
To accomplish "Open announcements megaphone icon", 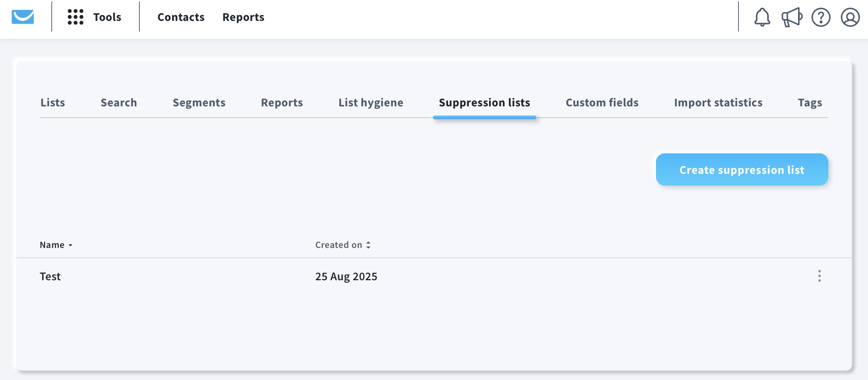I will click(x=792, y=17).
